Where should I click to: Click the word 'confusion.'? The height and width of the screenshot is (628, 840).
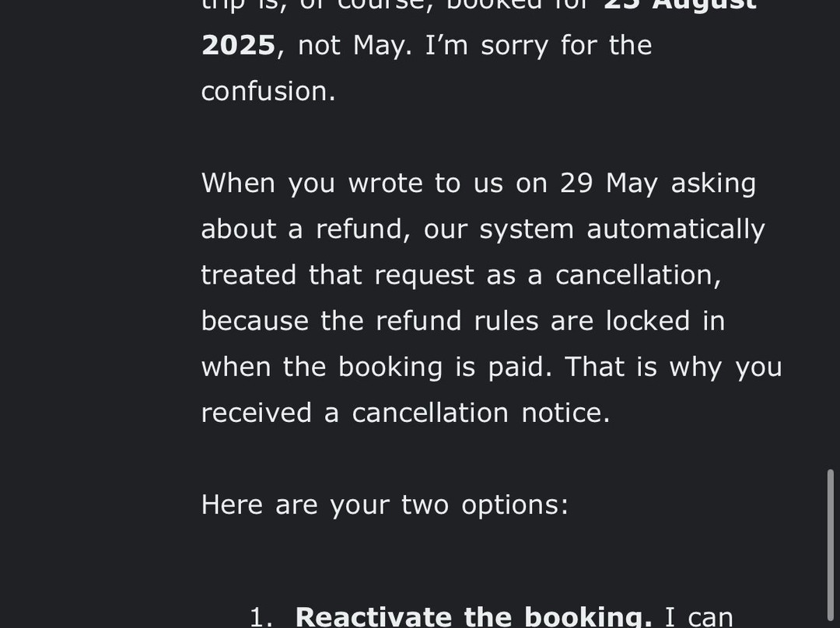click(x=268, y=92)
